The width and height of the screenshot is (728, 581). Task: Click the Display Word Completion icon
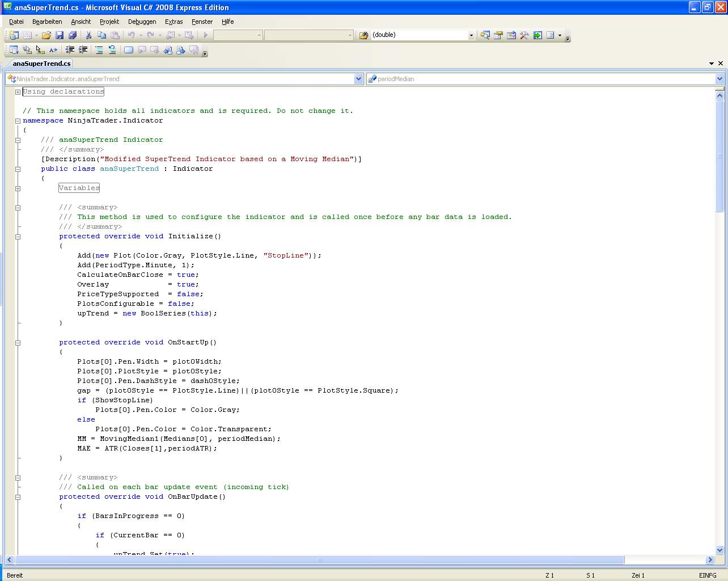click(x=53, y=50)
